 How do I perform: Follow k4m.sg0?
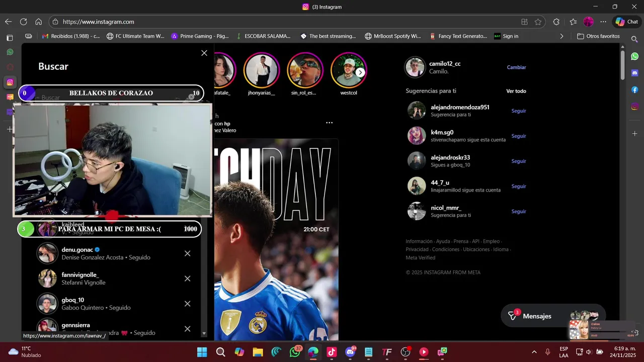[x=519, y=136]
